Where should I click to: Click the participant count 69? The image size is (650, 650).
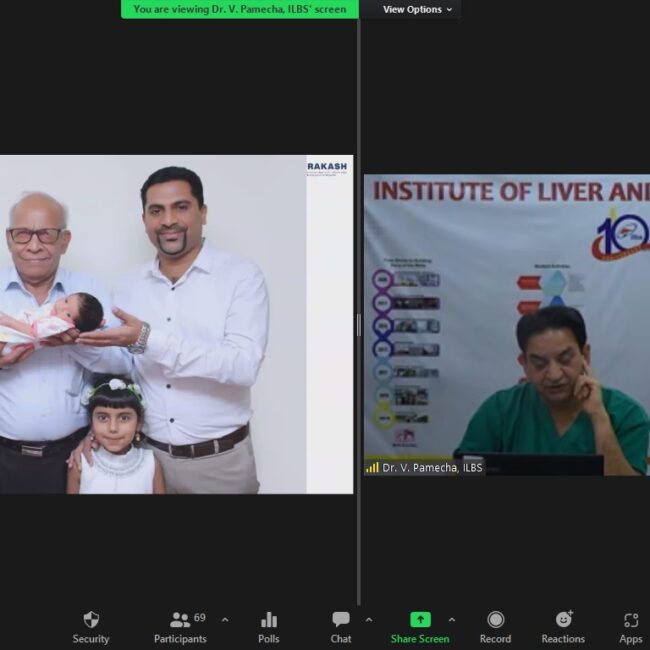(200, 618)
